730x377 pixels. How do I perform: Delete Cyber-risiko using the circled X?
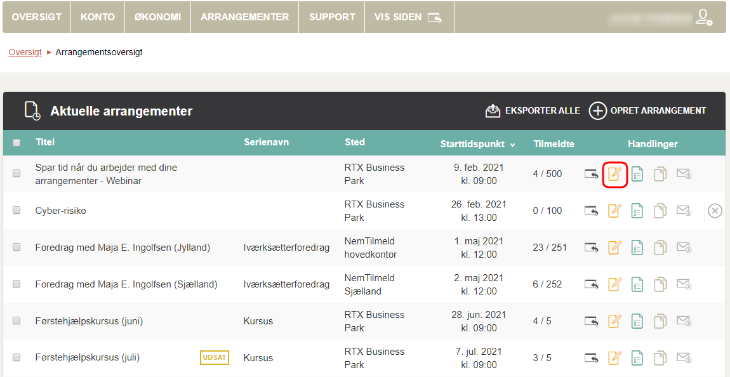(x=715, y=211)
